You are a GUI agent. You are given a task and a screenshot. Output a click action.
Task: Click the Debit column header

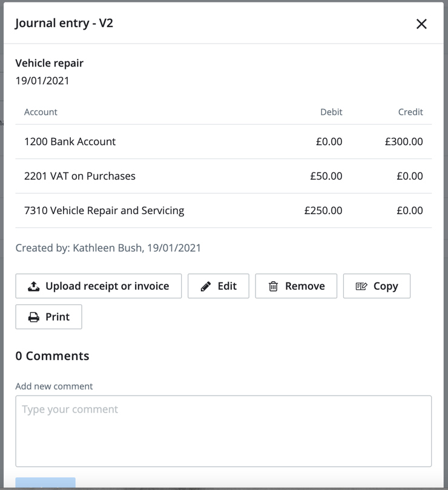coord(331,112)
